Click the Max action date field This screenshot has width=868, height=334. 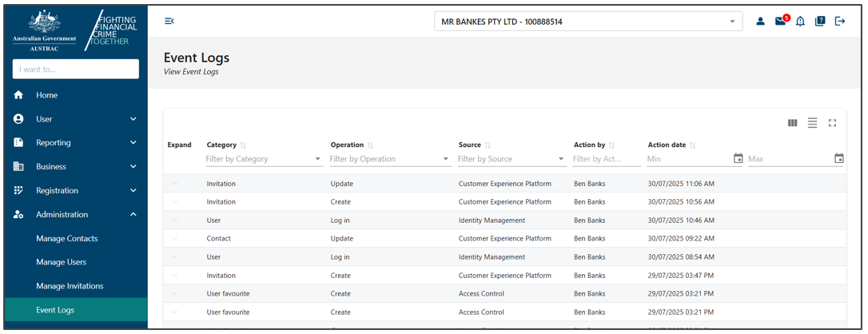[790, 159]
